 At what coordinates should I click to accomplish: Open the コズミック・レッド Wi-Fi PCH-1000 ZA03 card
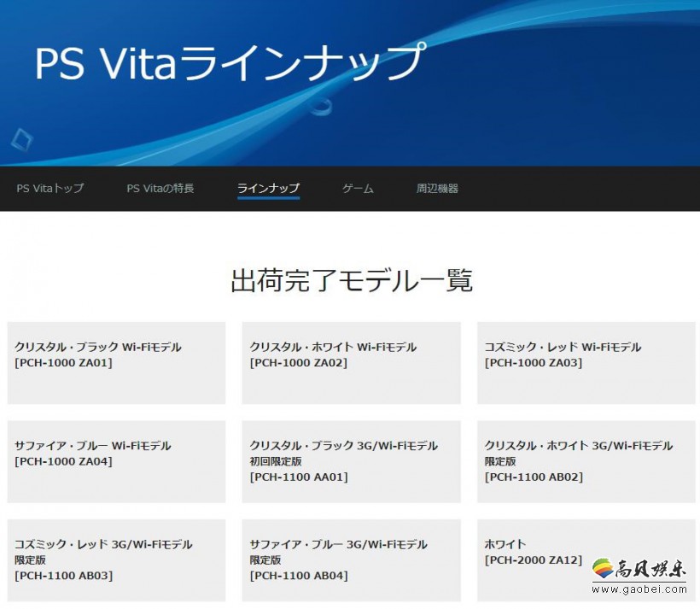coord(586,362)
